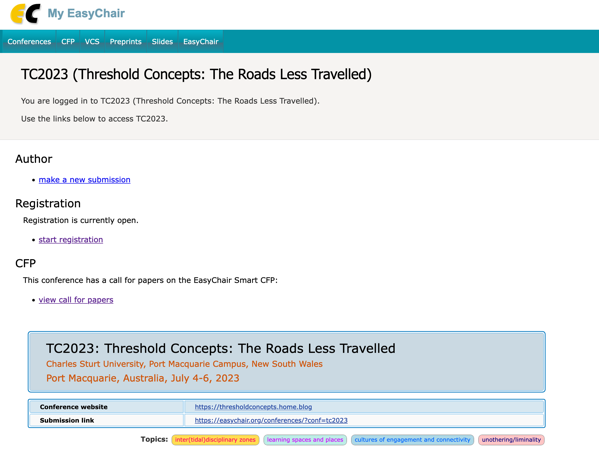Click 'Port Macquarie, Australia, July 4-6, 2023' text
Viewport: 599px width, 467px height.
[143, 378]
